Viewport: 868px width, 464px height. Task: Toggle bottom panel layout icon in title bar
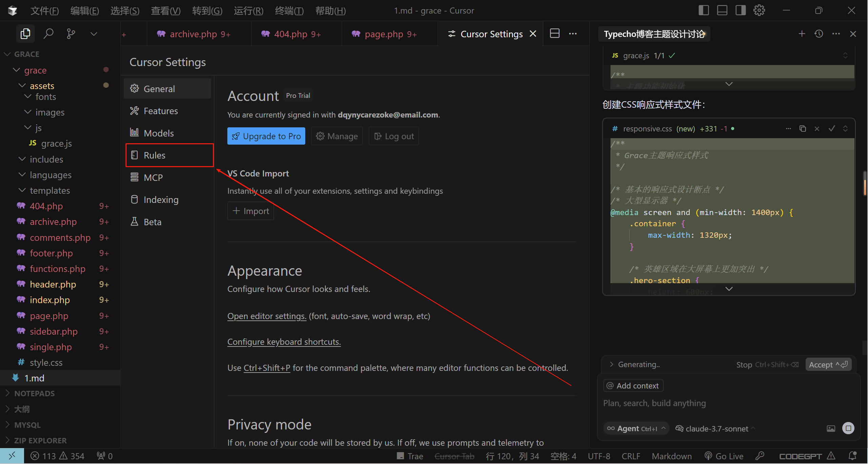click(722, 10)
